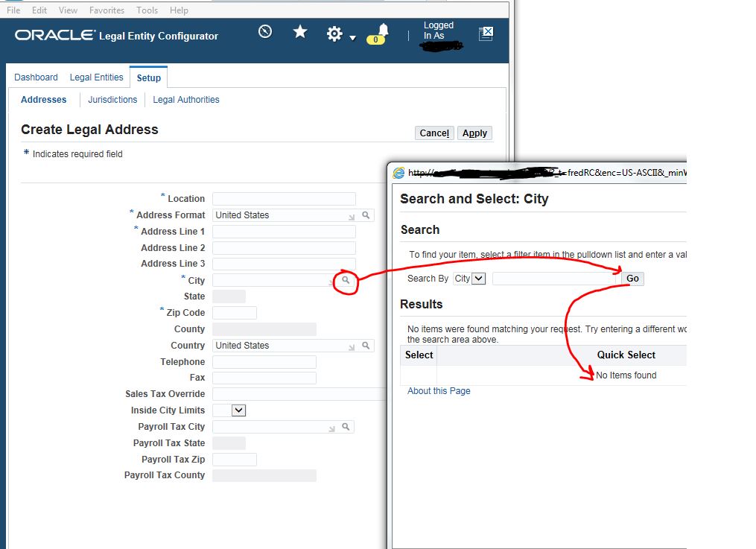
Task: Open the About this Page link
Action: tap(439, 391)
